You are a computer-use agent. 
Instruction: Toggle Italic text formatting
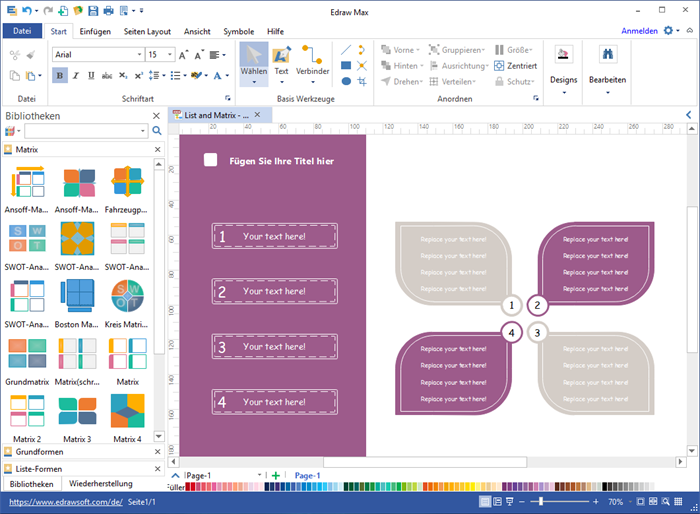point(77,74)
